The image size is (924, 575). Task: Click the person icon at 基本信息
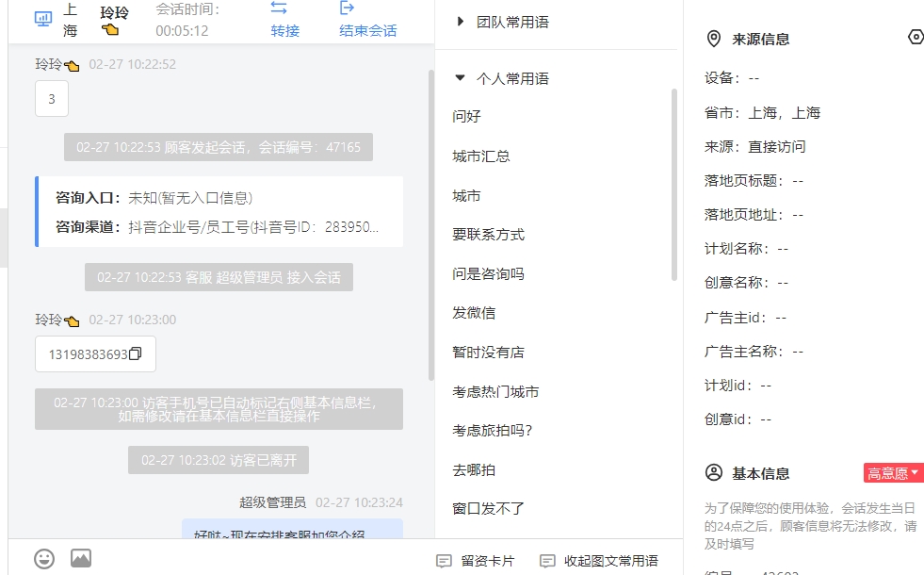point(714,473)
